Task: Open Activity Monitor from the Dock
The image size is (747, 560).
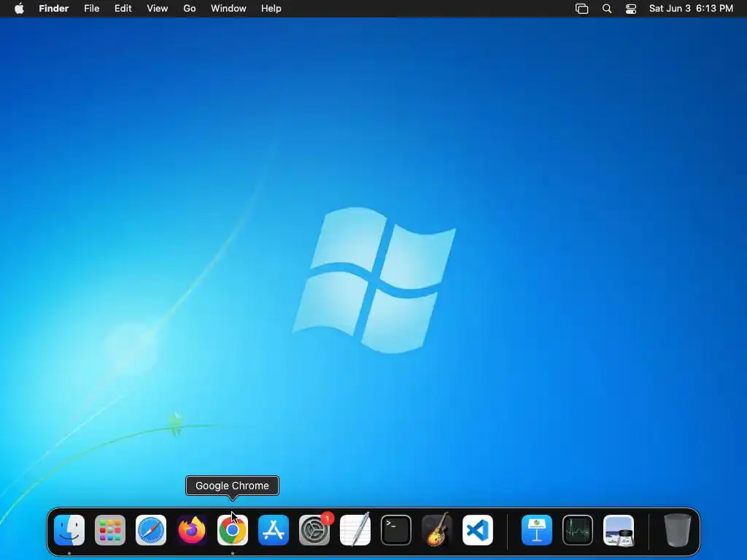Action: pos(578,530)
